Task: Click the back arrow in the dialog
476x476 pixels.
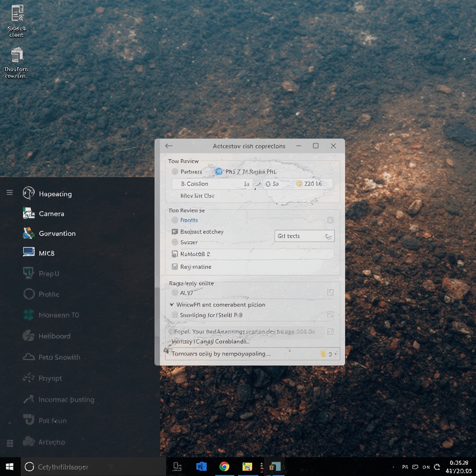Action: [x=169, y=145]
